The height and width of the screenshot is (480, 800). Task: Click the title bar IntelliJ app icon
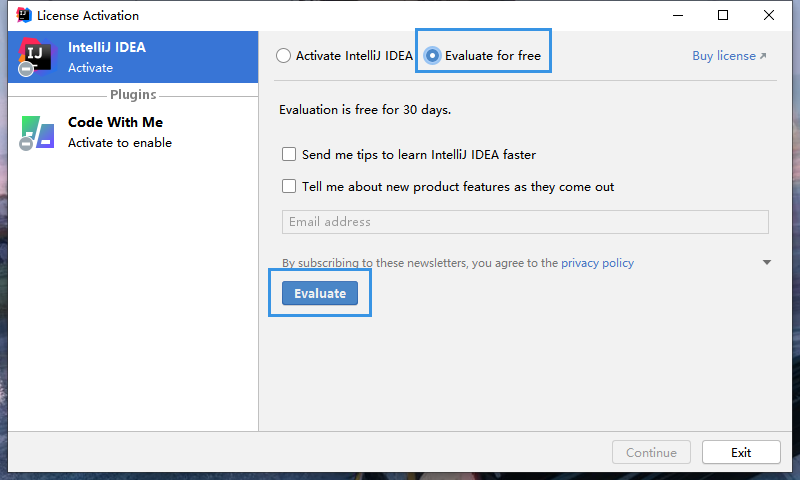coord(22,15)
